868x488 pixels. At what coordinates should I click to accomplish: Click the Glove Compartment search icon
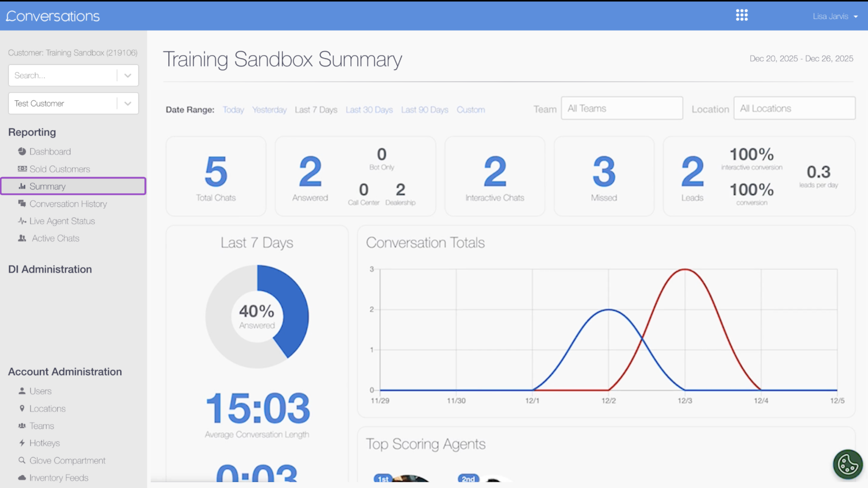click(22, 460)
